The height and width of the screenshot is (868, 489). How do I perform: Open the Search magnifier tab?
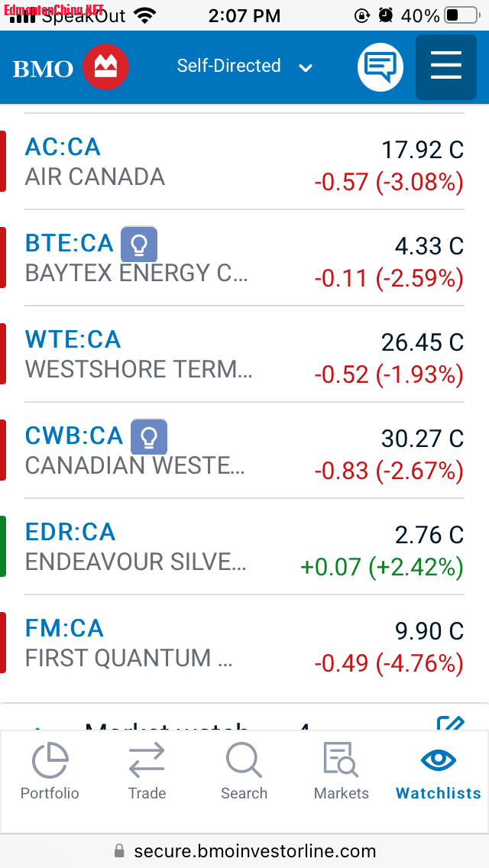click(244, 771)
